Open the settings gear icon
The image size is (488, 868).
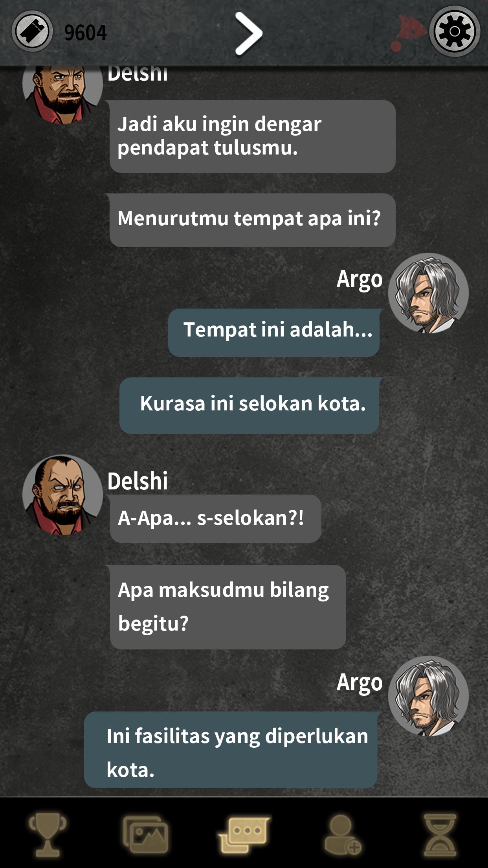coord(454,31)
